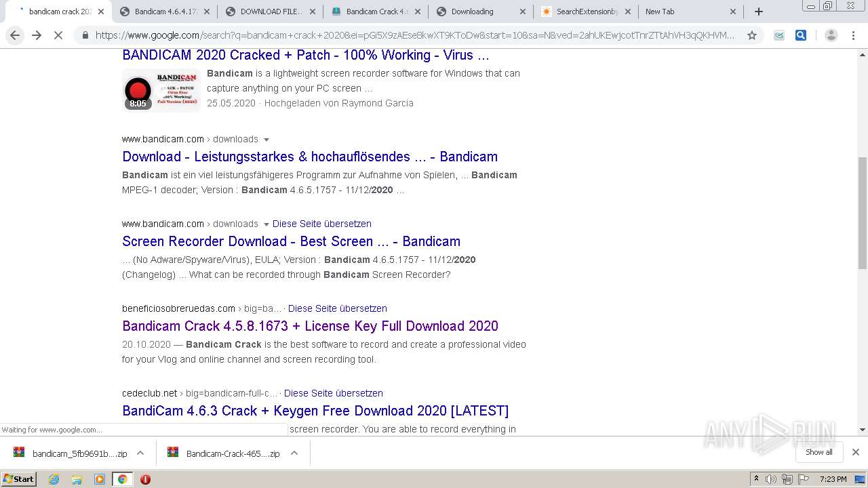868x488 pixels.
Task: Close the 'SearchExtensionby' tab
Action: [628, 12]
